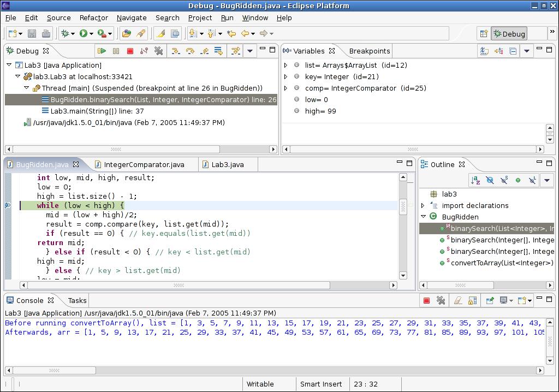Click Pin Console icon

click(x=490, y=301)
